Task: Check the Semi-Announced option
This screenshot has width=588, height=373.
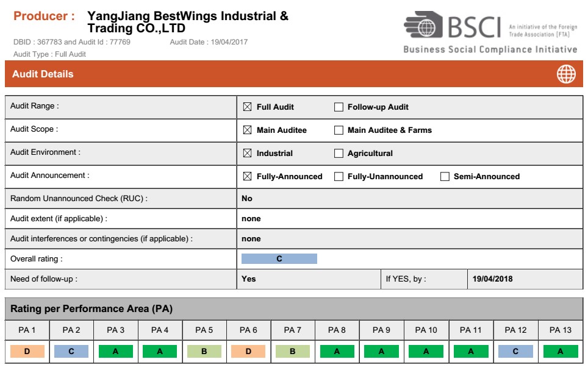Action: tap(445, 177)
